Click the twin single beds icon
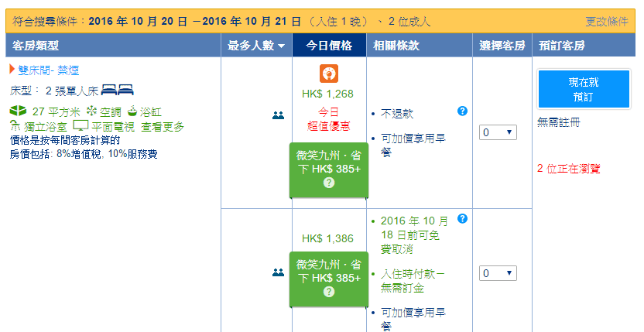The image size is (644, 332). point(118,91)
